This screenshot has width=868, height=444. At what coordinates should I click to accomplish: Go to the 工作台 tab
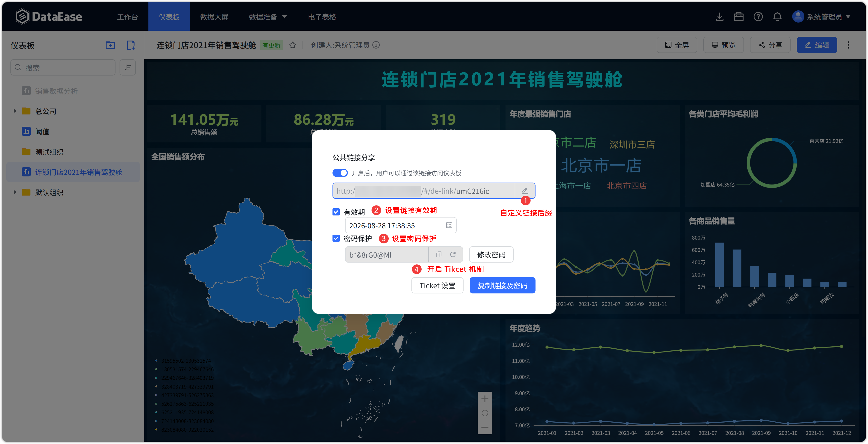coord(127,17)
